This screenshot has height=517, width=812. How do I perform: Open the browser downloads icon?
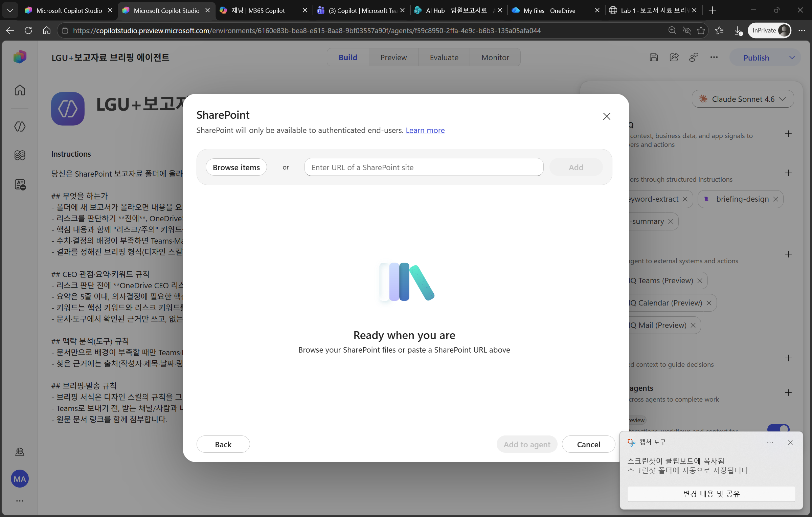tap(738, 30)
